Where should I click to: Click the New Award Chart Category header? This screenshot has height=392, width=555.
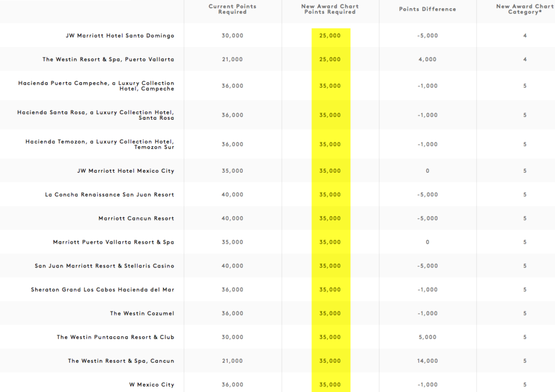[x=525, y=9]
